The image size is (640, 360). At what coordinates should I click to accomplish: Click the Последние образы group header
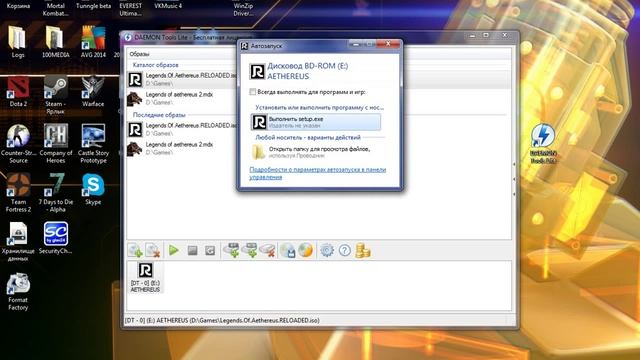[x=159, y=115]
